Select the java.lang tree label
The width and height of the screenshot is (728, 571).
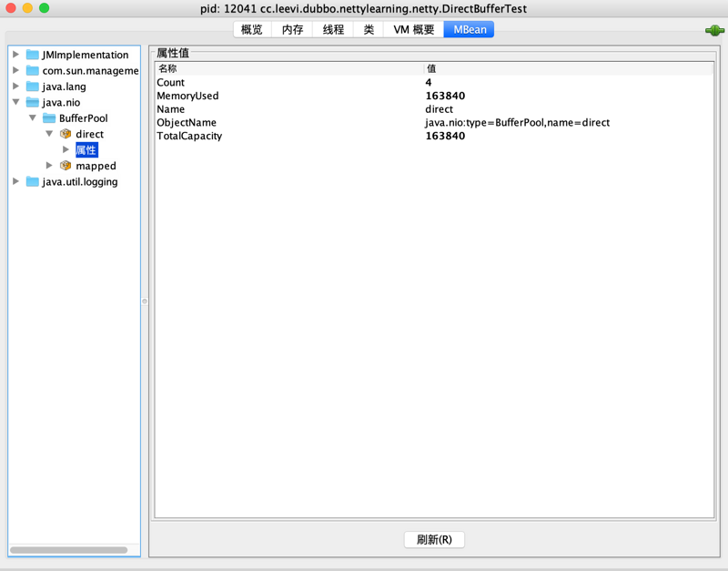tap(64, 87)
